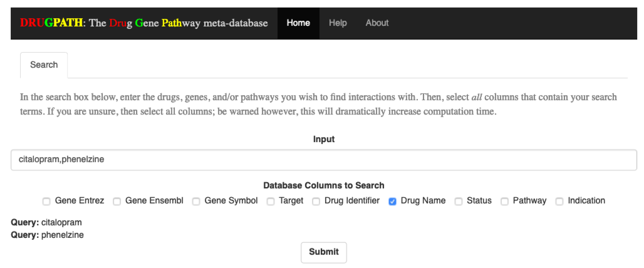The width and height of the screenshot is (644, 268).
Task: Open the Home navigation tab
Action: point(298,23)
